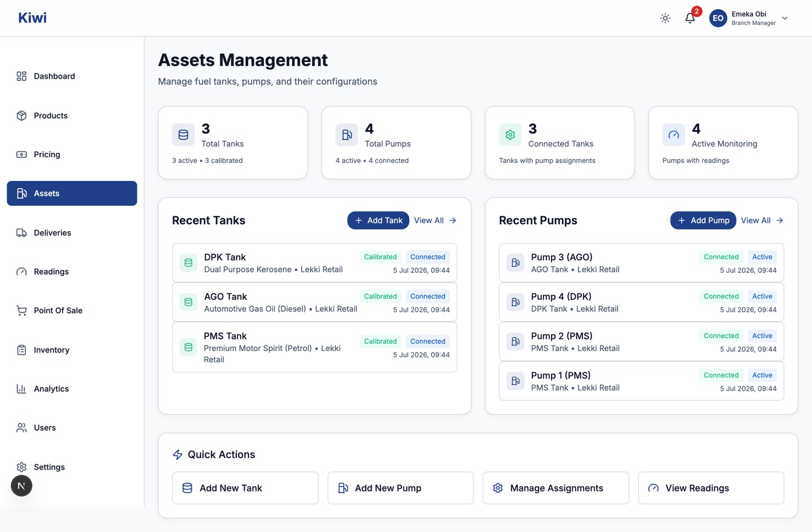Click the Total Tanks summary card
812x532 pixels.
[233, 143]
